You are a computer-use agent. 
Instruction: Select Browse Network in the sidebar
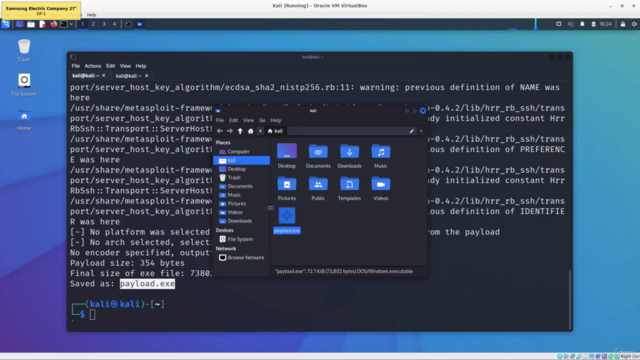click(241, 258)
